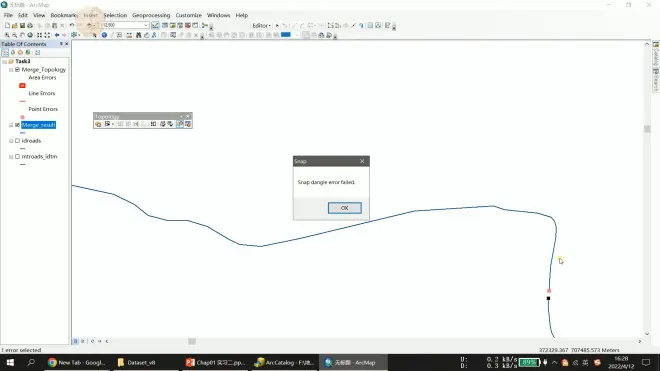Click the Undo icon
Screen dimensions: 660x371
pos(72,26)
